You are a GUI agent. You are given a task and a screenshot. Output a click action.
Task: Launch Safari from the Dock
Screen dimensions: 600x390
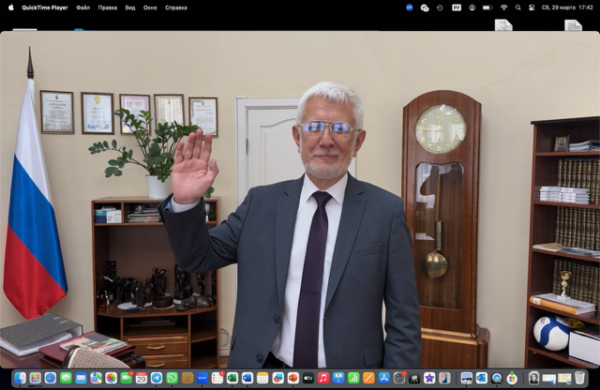[x=51, y=378]
